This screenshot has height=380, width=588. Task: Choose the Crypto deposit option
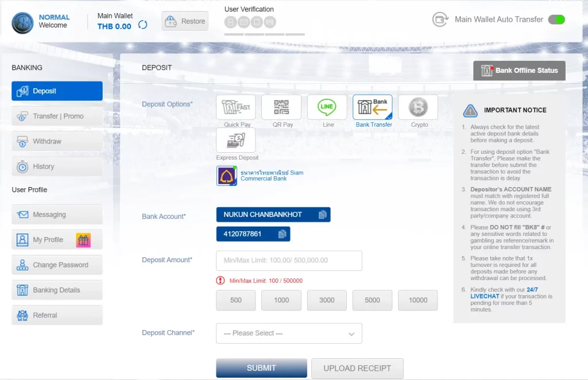click(x=418, y=107)
